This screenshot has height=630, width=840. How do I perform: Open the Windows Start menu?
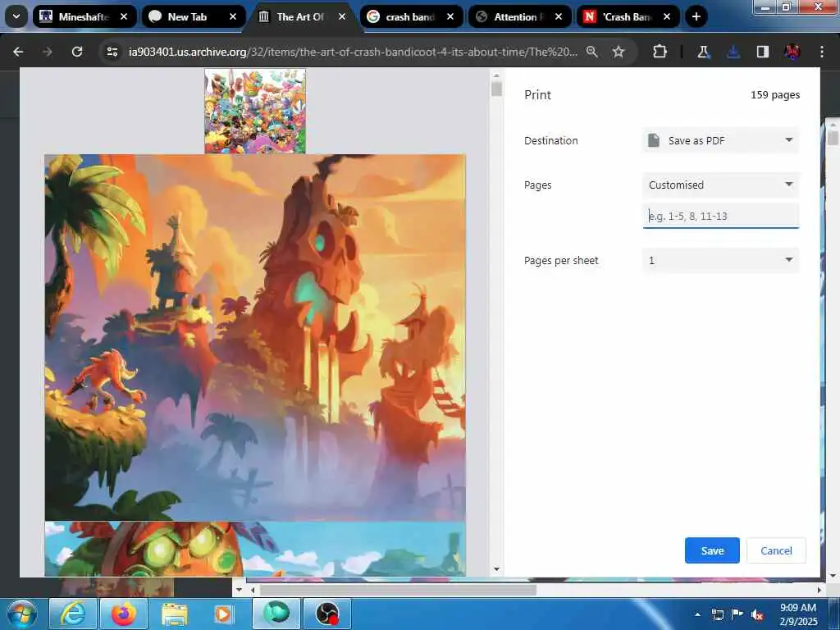(22, 614)
